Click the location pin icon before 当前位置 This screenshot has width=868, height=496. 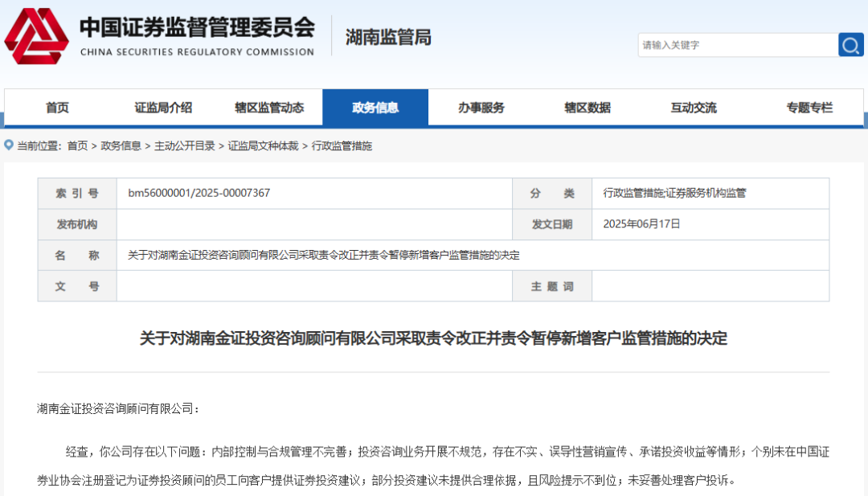point(8,145)
